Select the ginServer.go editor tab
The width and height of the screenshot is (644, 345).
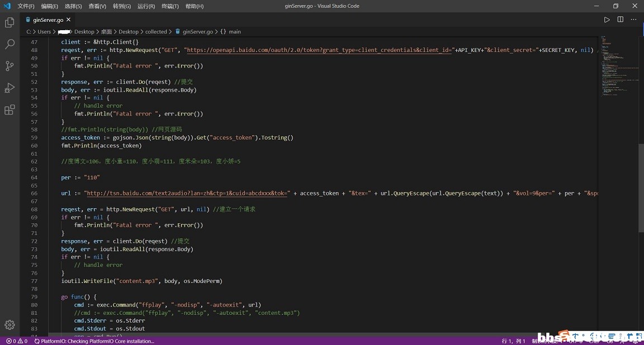(48, 20)
